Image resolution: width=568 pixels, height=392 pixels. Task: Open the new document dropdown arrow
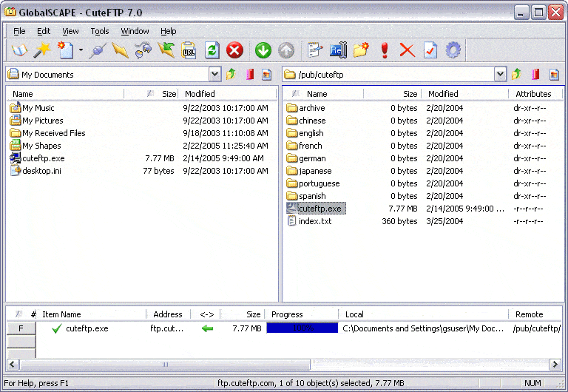tap(81, 51)
